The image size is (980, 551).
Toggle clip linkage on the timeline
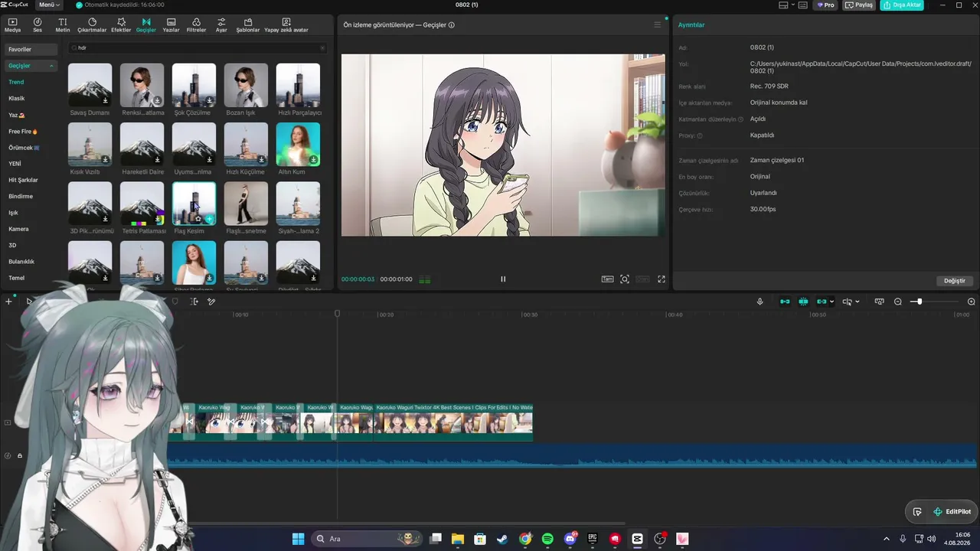point(822,302)
